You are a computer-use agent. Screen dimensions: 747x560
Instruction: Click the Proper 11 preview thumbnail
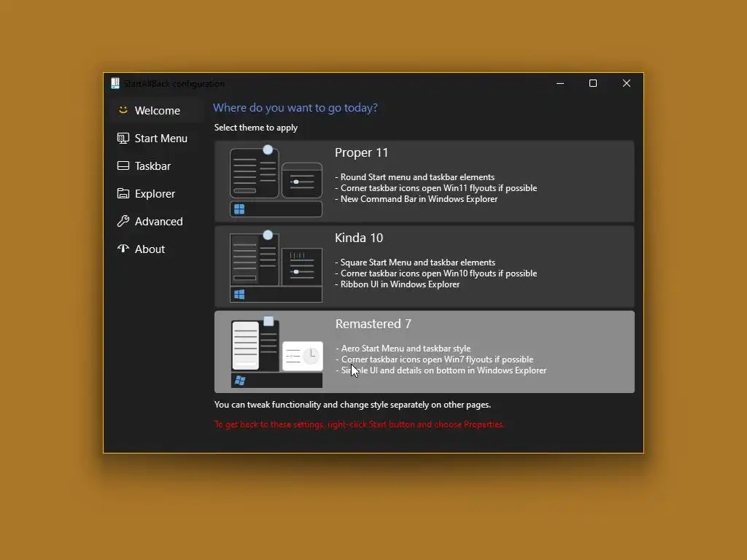(x=276, y=182)
